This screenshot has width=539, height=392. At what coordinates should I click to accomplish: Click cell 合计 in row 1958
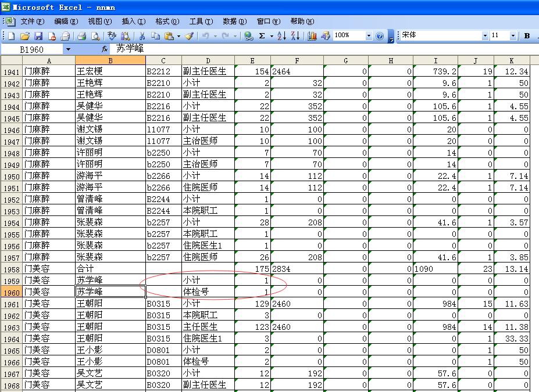(110, 269)
